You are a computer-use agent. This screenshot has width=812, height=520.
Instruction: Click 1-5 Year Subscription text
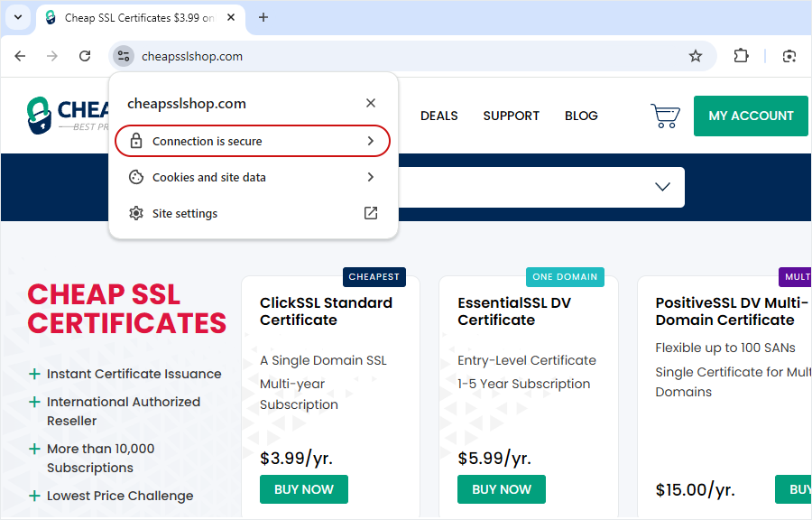523,384
